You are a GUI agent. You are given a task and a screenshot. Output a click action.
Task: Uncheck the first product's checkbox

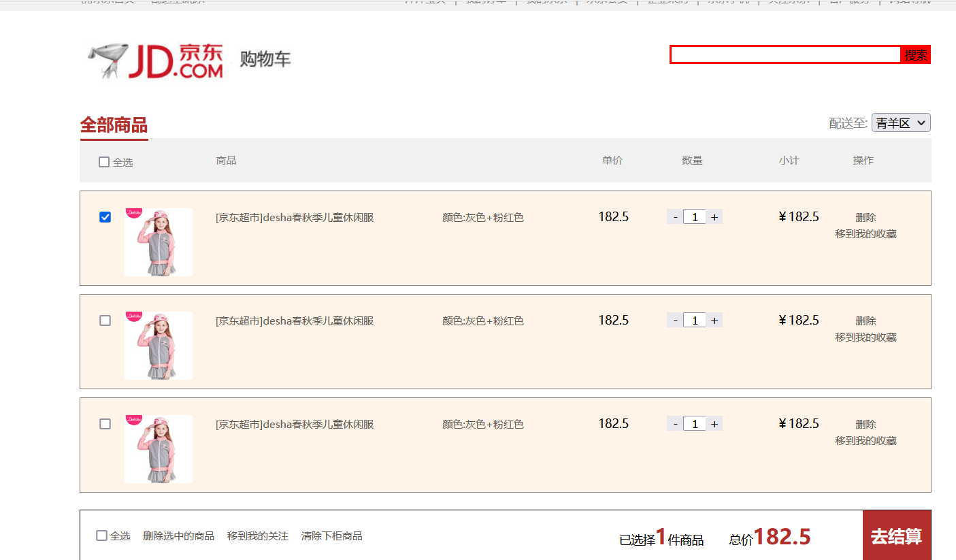pos(105,217)
